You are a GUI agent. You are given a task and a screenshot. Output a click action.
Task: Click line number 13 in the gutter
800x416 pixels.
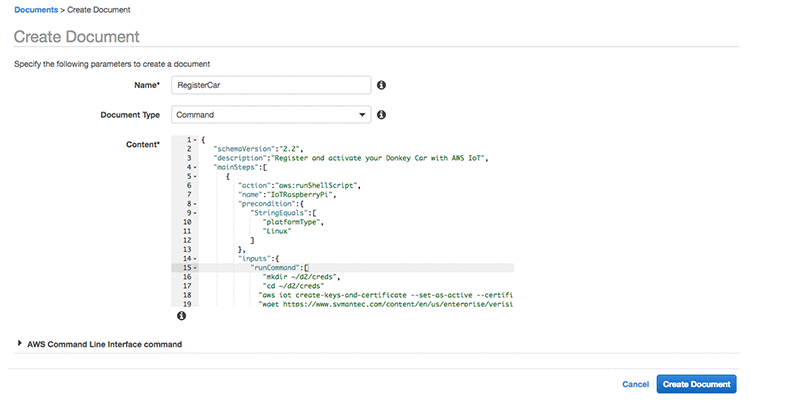point(187,250)
